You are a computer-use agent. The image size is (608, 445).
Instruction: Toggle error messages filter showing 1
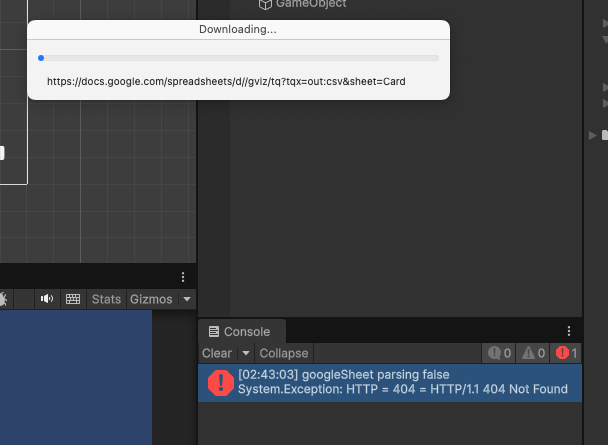pyautogui.click(x=566, y=353)
